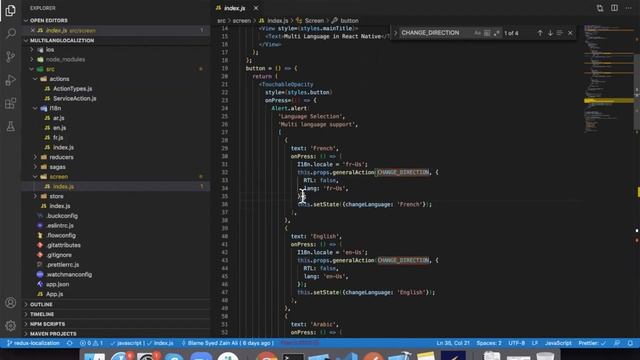Open the Run and Debug view
This screenshot has width=640, height=360.
coord(11,80)
